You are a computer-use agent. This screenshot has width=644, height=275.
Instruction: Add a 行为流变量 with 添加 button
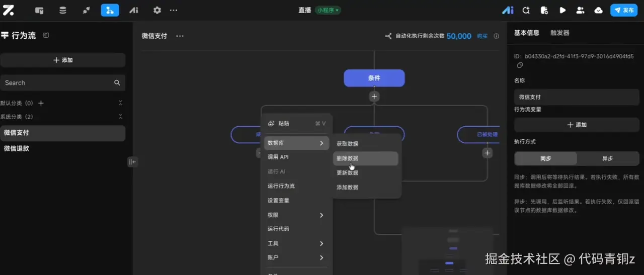click(x=577, y=125)
